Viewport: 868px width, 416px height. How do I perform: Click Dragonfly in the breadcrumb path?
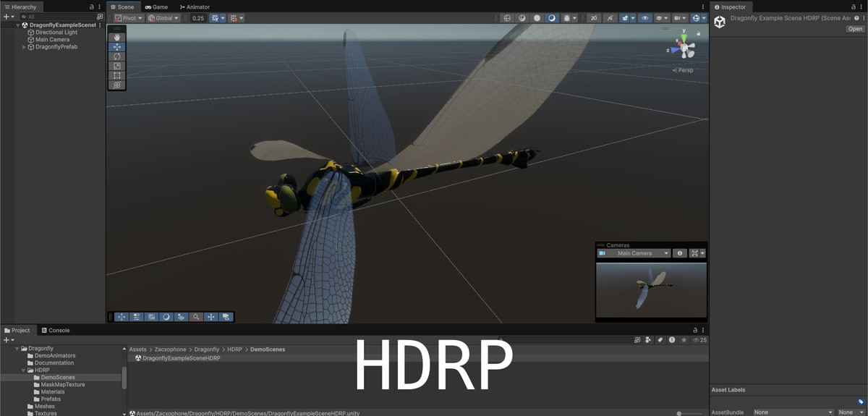(x=207, y=349)
